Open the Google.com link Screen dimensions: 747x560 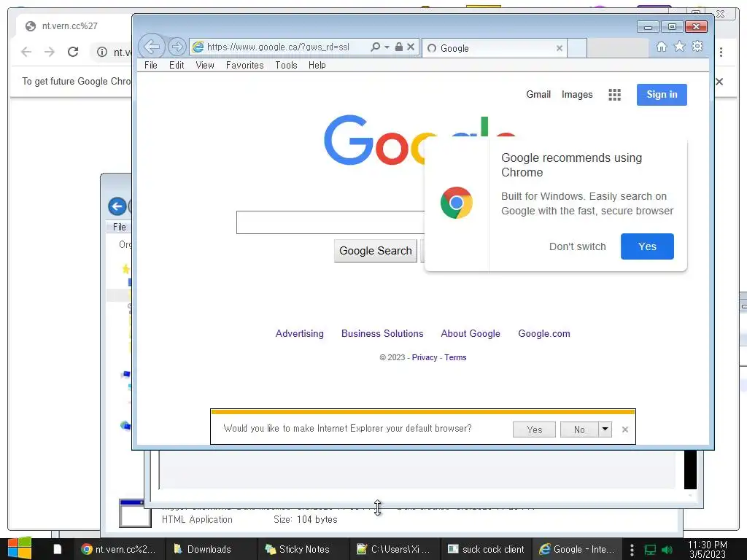(x=544, y=333)
